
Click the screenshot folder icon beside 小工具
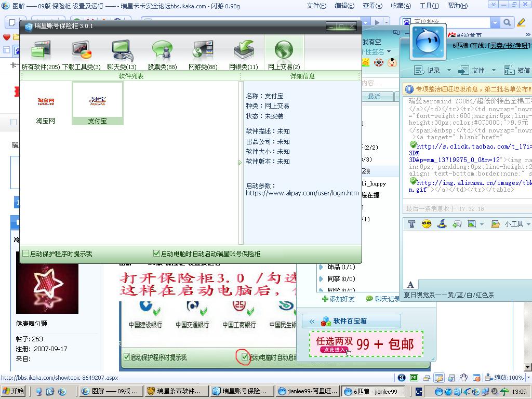coord(495,224)
